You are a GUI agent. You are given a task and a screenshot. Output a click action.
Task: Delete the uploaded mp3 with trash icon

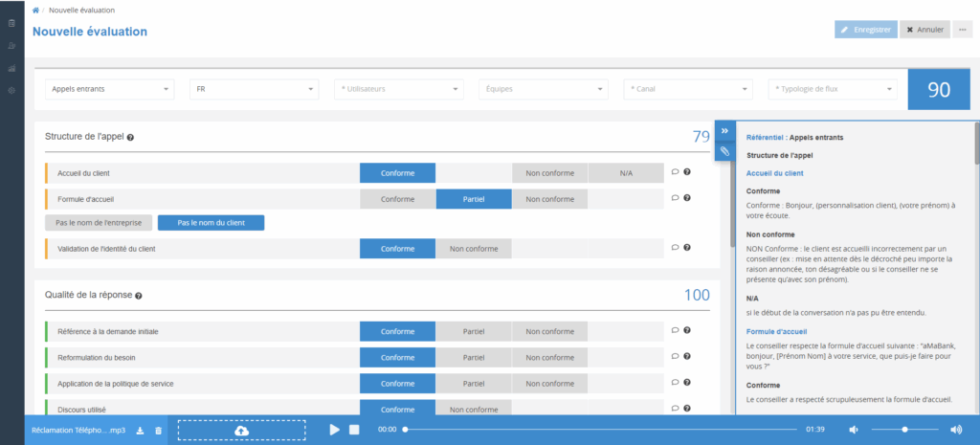pos(158,431)
